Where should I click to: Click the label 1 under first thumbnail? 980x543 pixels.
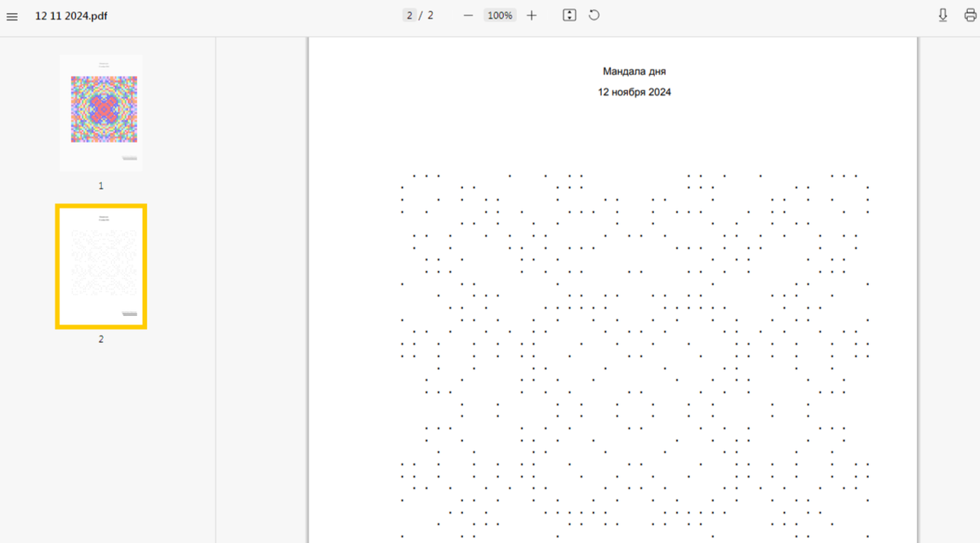pyautogui.click(x=101, y=186)
